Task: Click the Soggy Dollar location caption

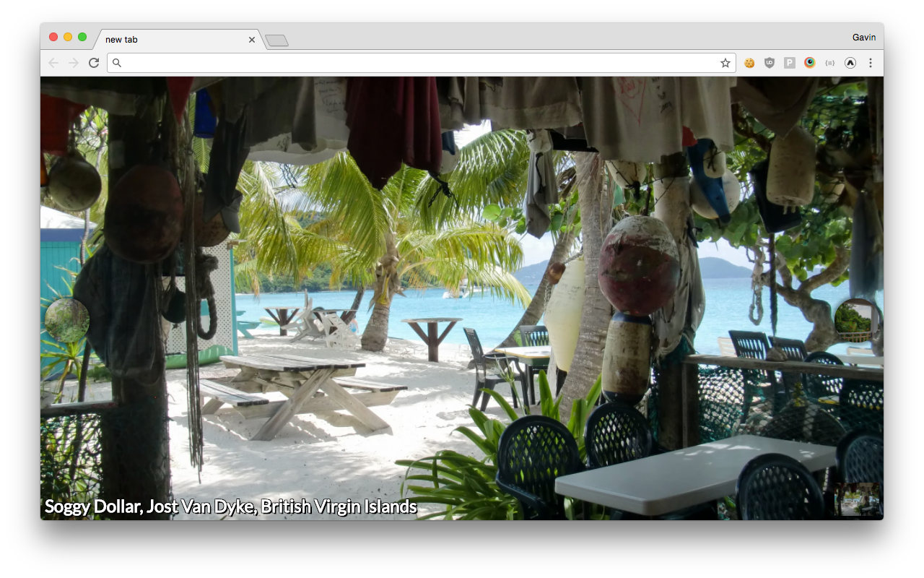Action: (231, 506)
